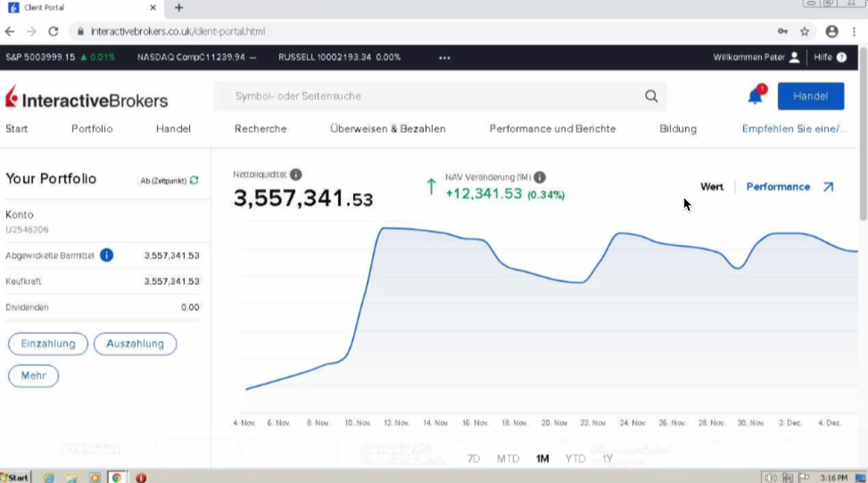Click the notification bell icon
Screen dimensions: 868x483
click(756, 95)
